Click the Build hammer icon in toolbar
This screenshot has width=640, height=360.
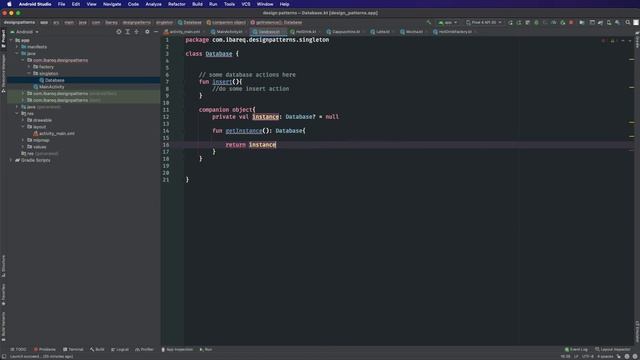429,22
